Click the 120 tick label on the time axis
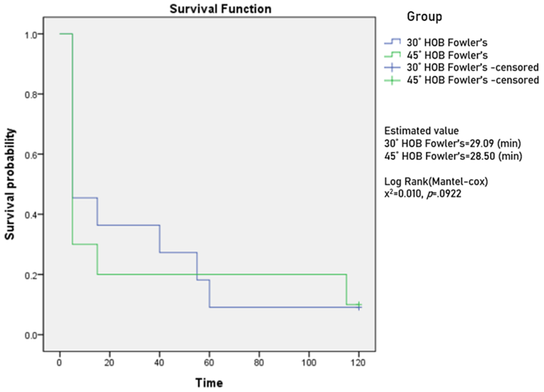 [x=358, y=363]
